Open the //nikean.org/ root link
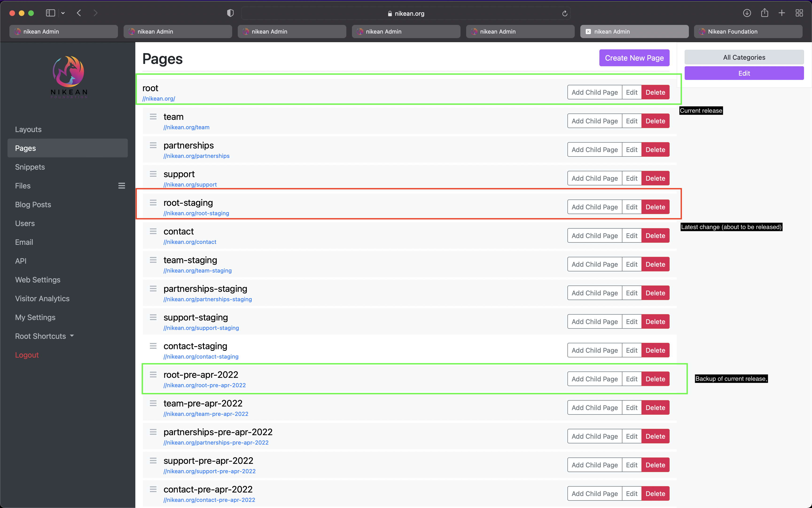This screenshot has width=812, height=508. click(x=159, y=98)
